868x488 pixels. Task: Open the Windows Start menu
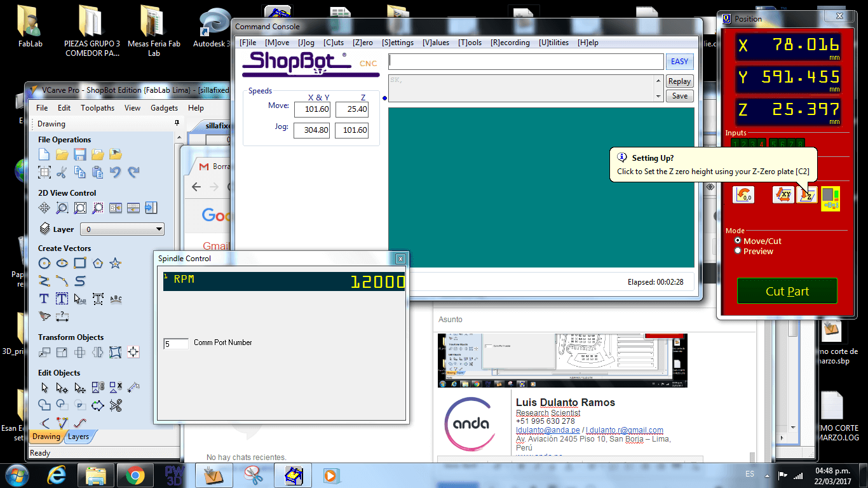(17, 475)
